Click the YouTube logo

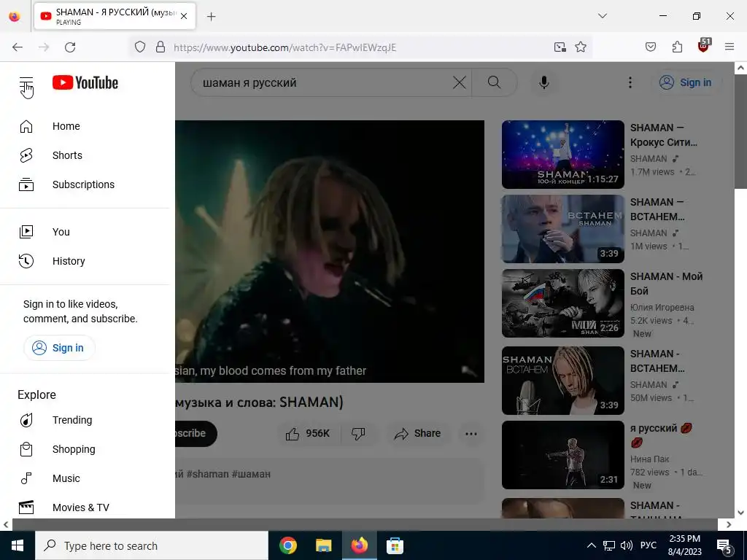coord(85,82)
